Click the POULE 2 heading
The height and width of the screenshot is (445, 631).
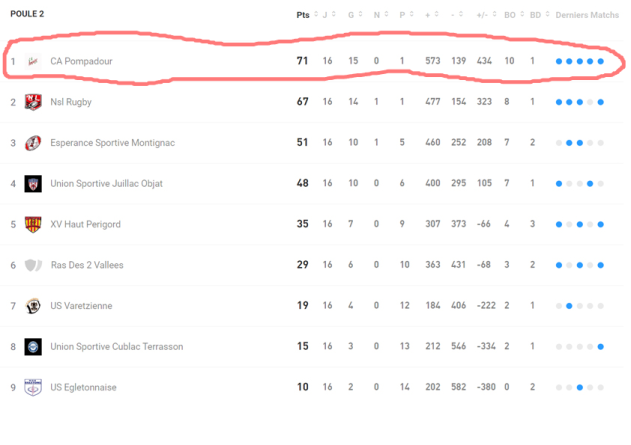27,14
